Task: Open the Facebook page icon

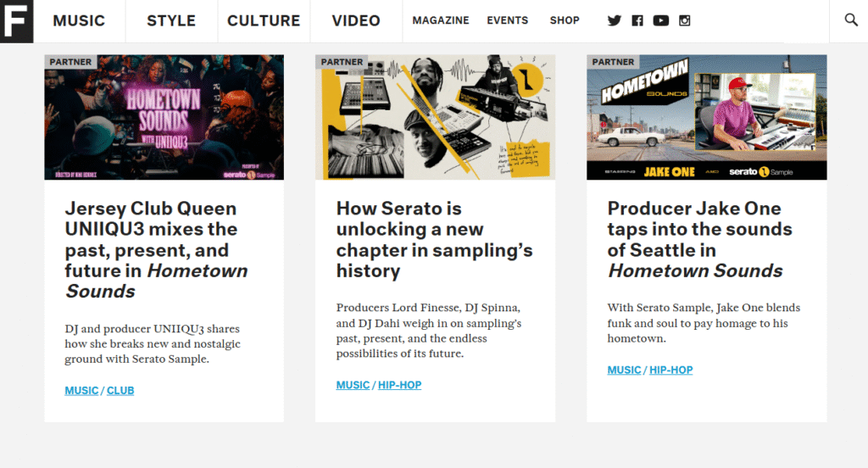Action: pos(637,20)
